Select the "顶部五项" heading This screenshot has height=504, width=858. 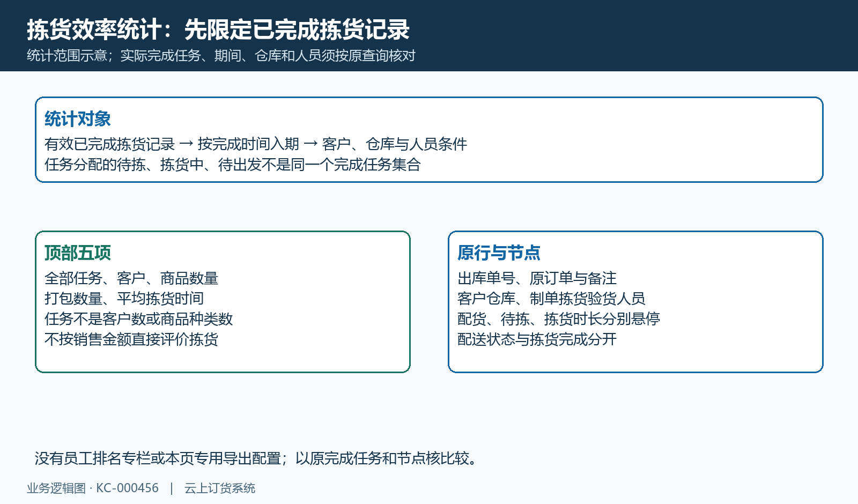(78, 253)
